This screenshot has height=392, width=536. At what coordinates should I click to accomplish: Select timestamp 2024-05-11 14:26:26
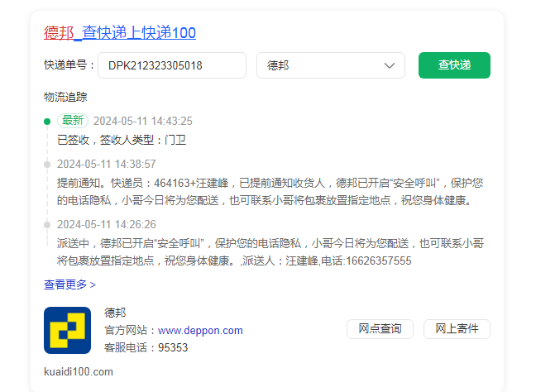click(x=107, y=225)
